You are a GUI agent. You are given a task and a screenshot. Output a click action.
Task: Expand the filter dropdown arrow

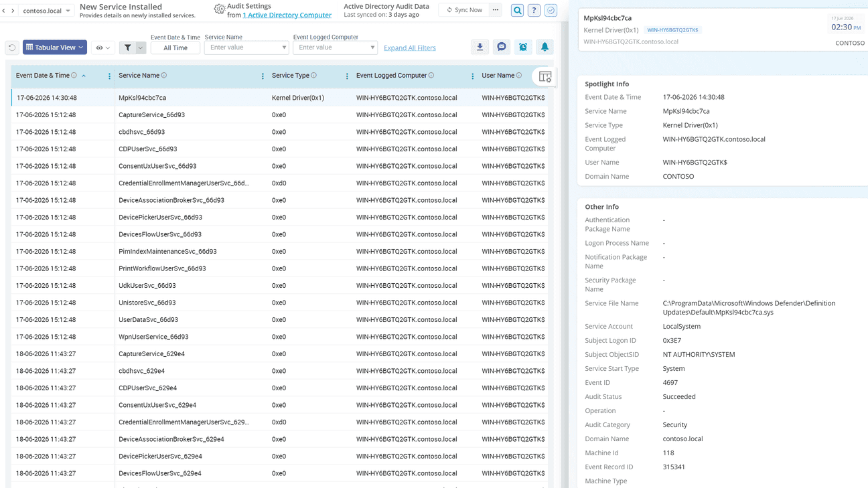[141, 48]
